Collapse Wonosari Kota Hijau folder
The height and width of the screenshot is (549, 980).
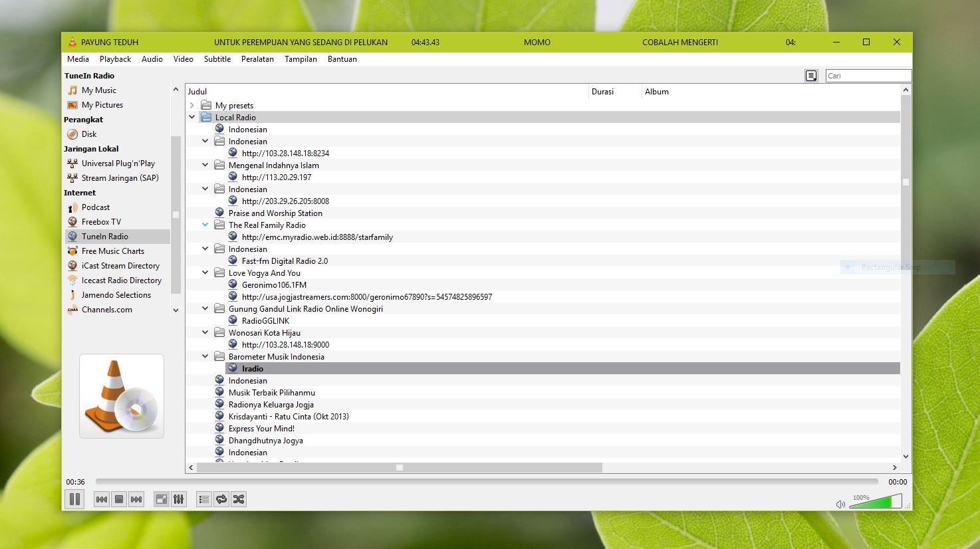(205, 332)
